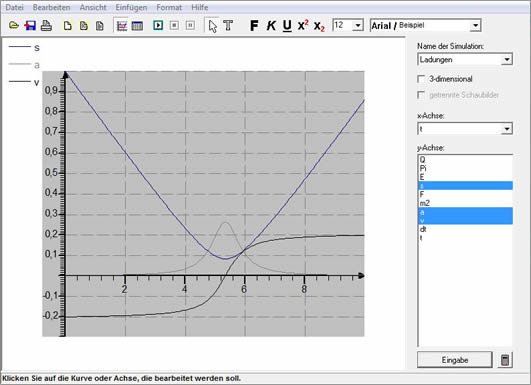Open the font size 12 dropdown
531x385 pixels.
[358, 25]
